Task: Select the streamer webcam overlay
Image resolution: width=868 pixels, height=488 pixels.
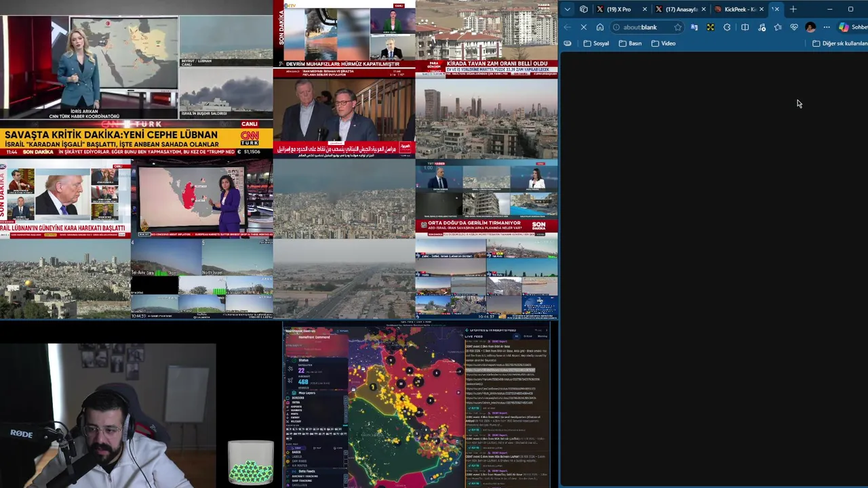Action: 108,415
